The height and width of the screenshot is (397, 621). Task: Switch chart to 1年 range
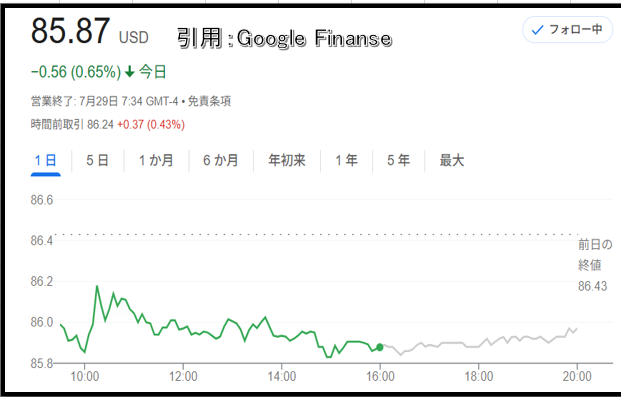pyautogui.click(x=347, y=160)
